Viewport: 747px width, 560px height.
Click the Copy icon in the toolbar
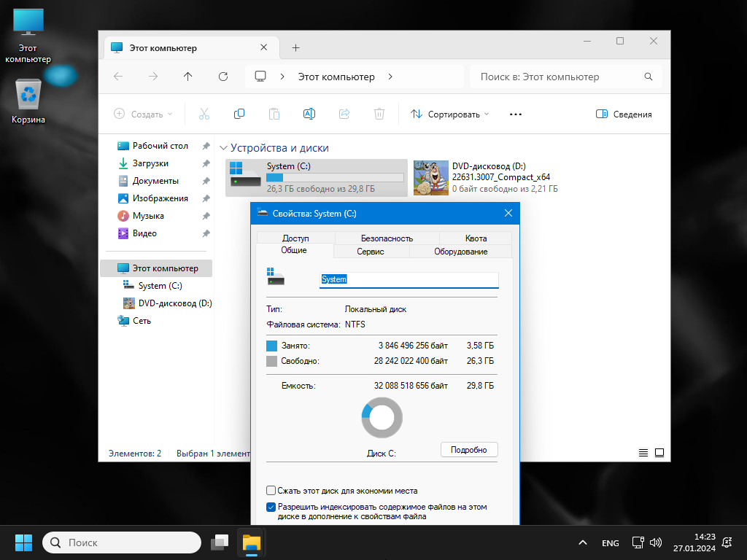239,114
